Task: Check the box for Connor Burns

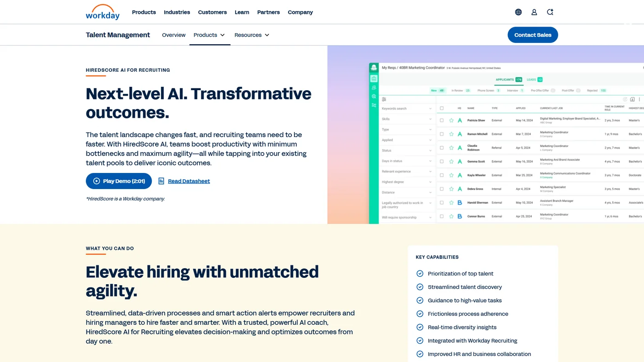Action: click(x=442, y=216)
